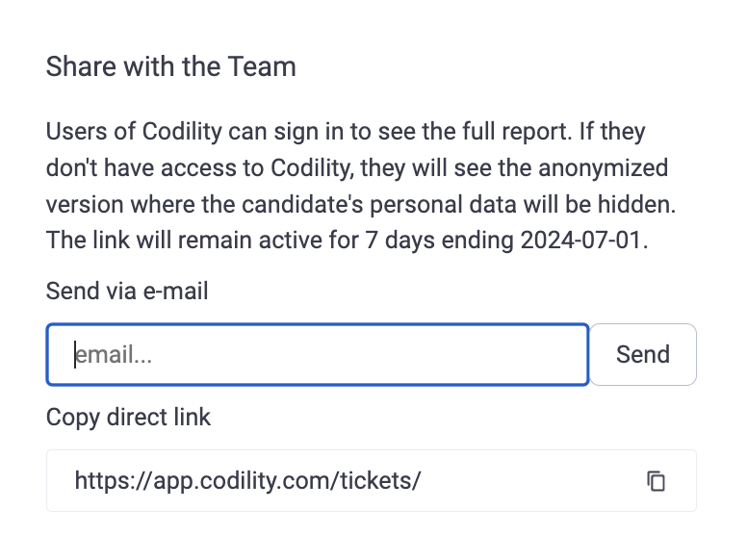Click the description paragraph about anonymized version
The height and width of the screenshot is (560, 747).
pos(361,186)
